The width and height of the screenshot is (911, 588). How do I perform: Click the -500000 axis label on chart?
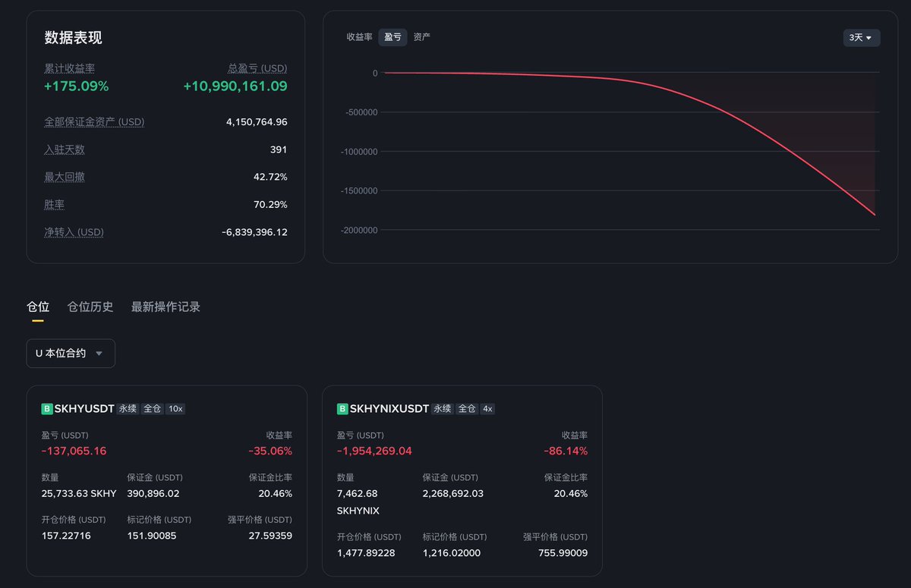pyautogui.click(x=362, y=112)
